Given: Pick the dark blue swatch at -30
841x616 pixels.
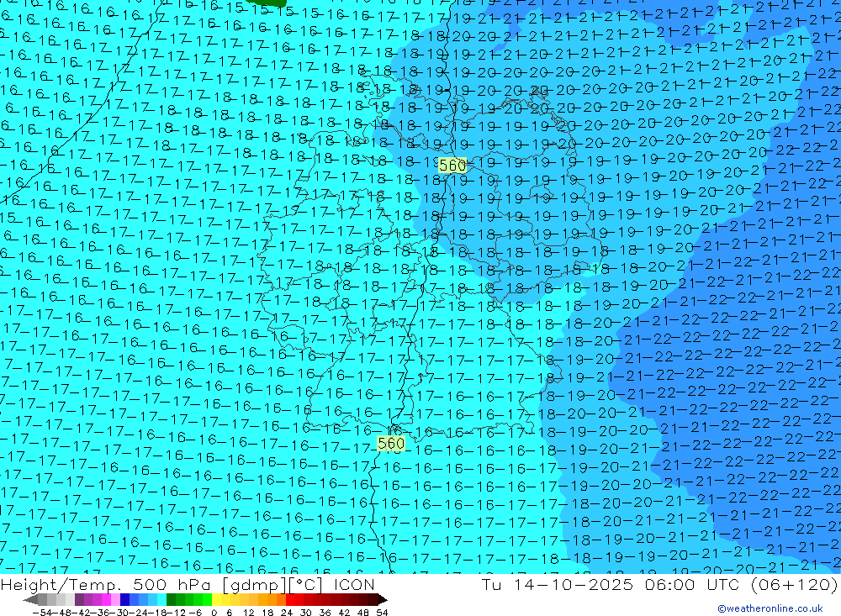Looking at the screenshot, I should pos(125,600).
